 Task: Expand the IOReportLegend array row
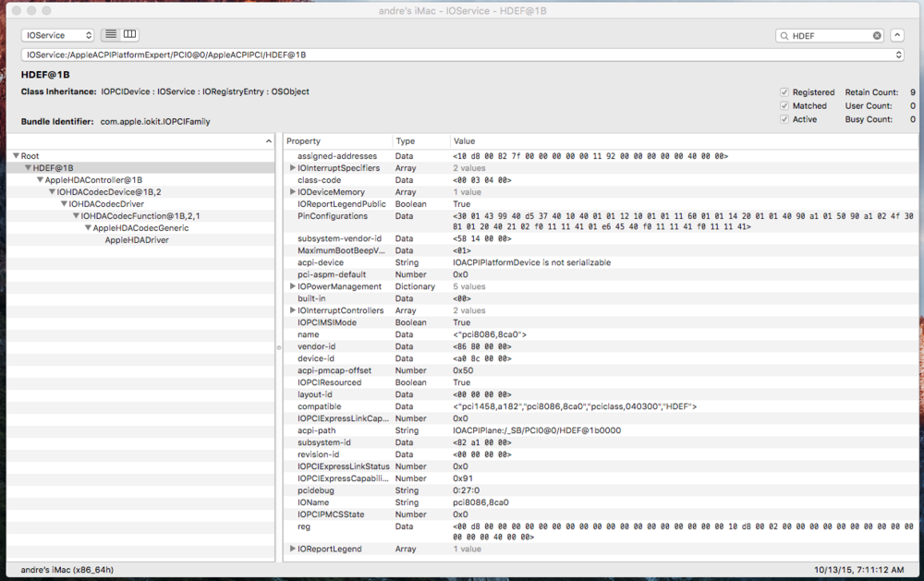[293, 549]
